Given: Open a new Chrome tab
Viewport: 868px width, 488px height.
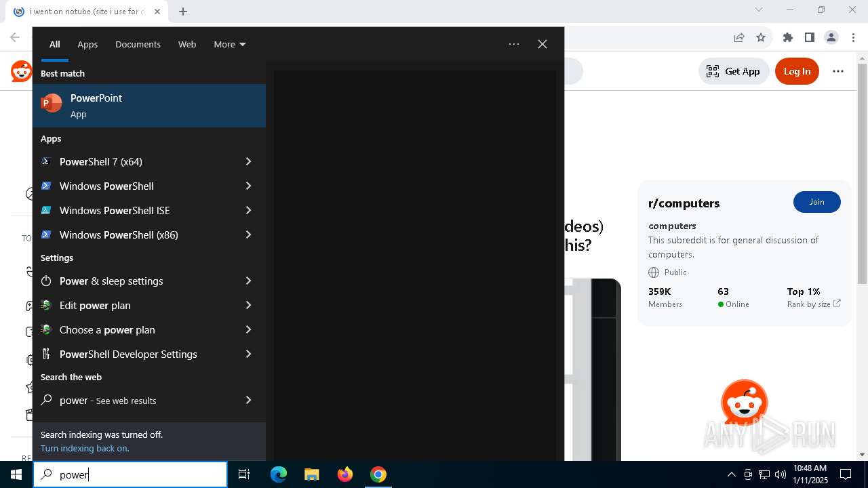Looking at the screenshot, I should (x=183, y=12).
